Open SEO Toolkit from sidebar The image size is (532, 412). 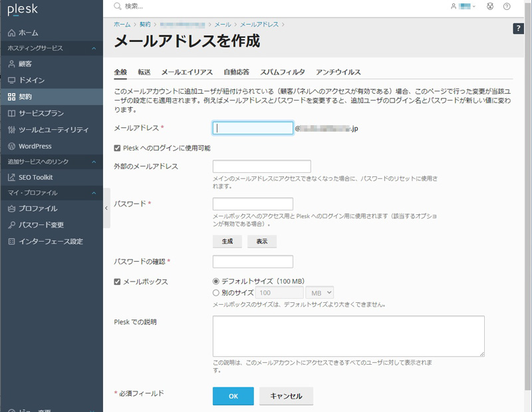click(11, 178)
